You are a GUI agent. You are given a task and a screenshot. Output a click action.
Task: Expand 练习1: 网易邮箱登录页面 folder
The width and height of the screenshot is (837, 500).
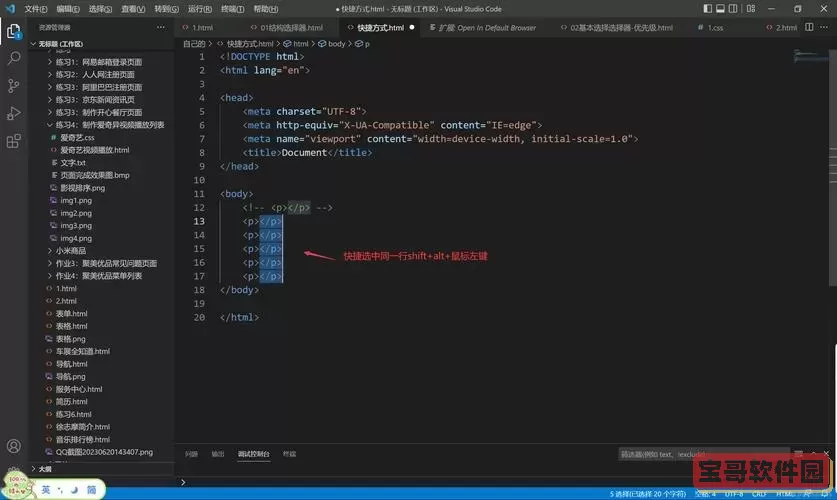(99, 62)
